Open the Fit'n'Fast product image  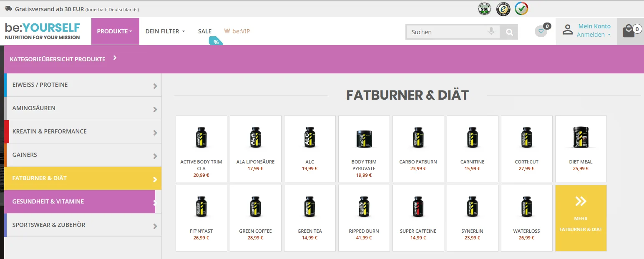(201, 207)
